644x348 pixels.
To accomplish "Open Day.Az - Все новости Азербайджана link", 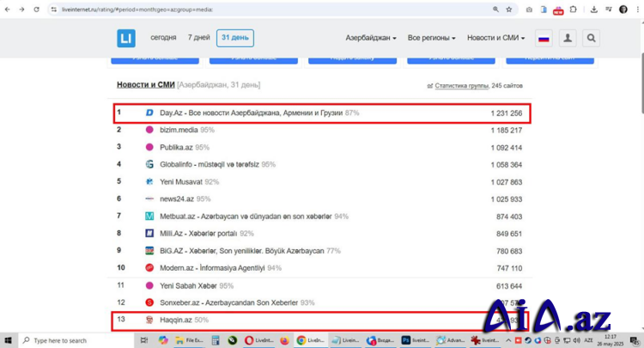I will pyautogui.click(x=251, y=113).
